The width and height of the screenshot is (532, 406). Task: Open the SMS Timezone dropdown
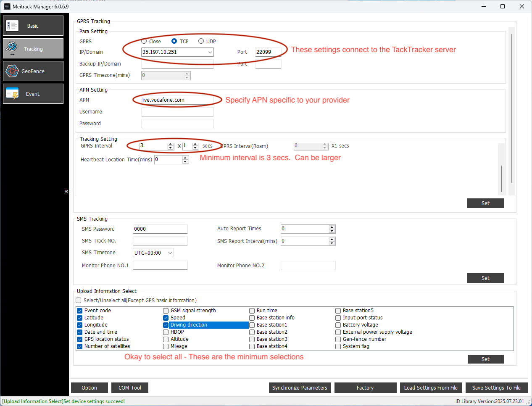click(170, 253)
